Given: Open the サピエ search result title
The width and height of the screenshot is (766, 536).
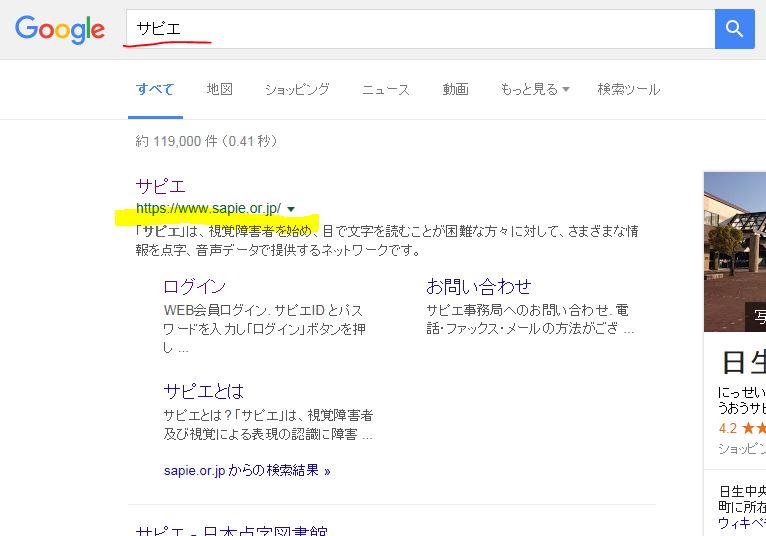Looking at the screenshot, I should click(x=160, y=186).
